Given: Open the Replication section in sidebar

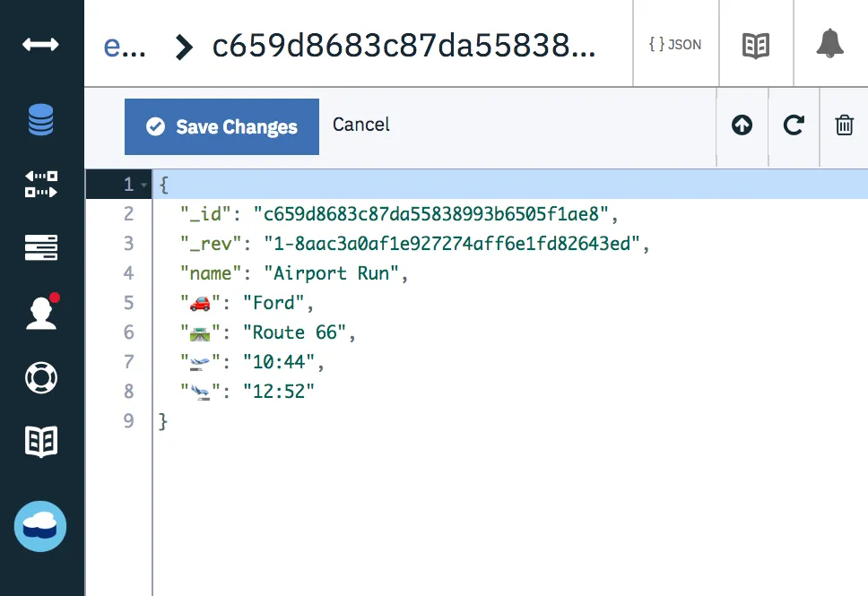Looking at the screenshot, I should tap(41, 185).
